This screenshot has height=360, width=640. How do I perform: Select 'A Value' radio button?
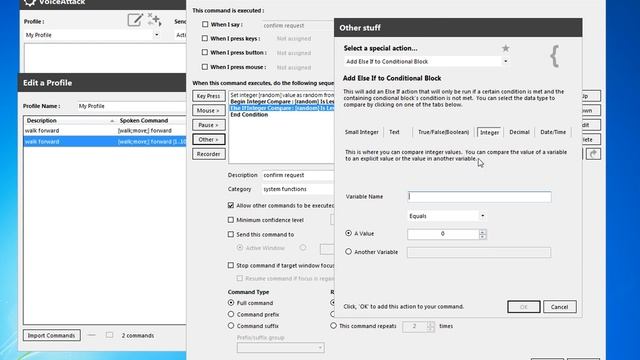point(348,233)
